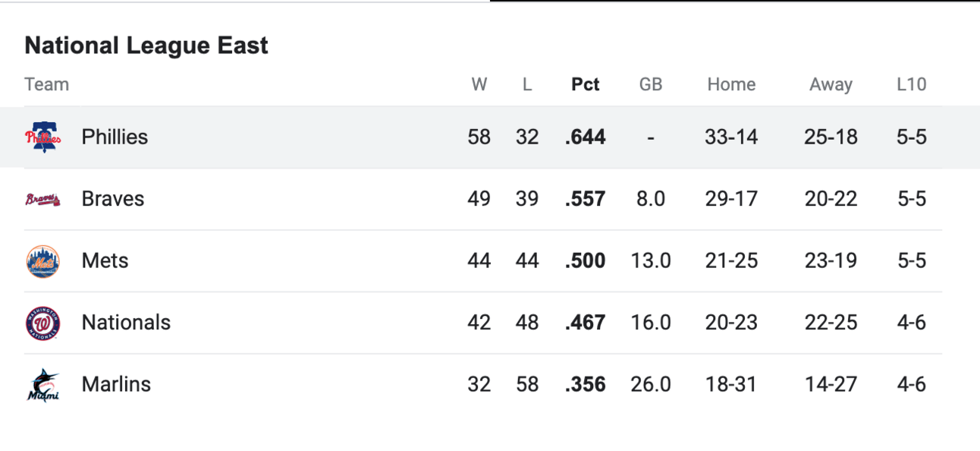980x451 pixels.
Task: Click the National League East heading
Action: point(146,46)
